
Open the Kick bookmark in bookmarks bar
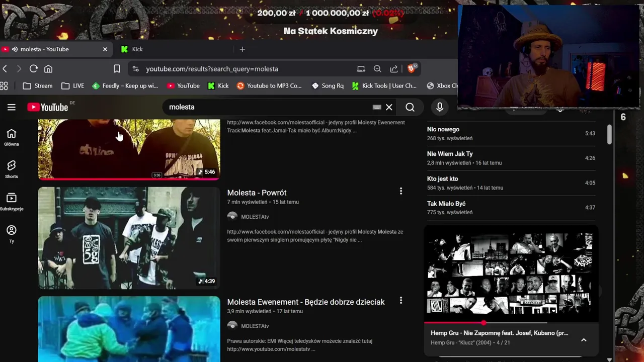pos(218,86)
